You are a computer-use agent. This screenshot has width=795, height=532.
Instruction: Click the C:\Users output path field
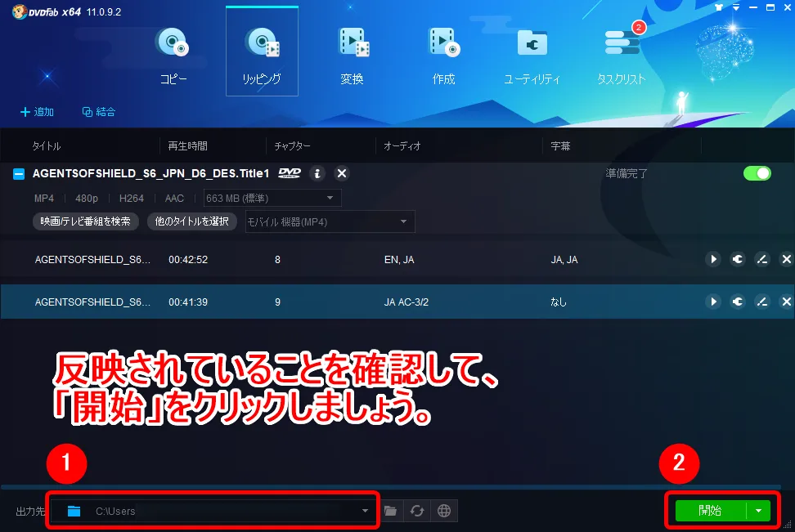[x=213, y=511]
